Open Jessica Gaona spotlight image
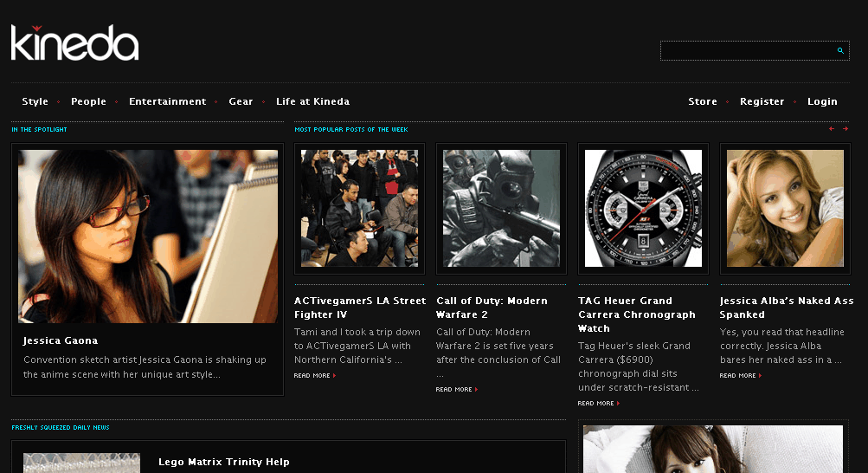This screenshot has width=868, height=473. (148, 236)
